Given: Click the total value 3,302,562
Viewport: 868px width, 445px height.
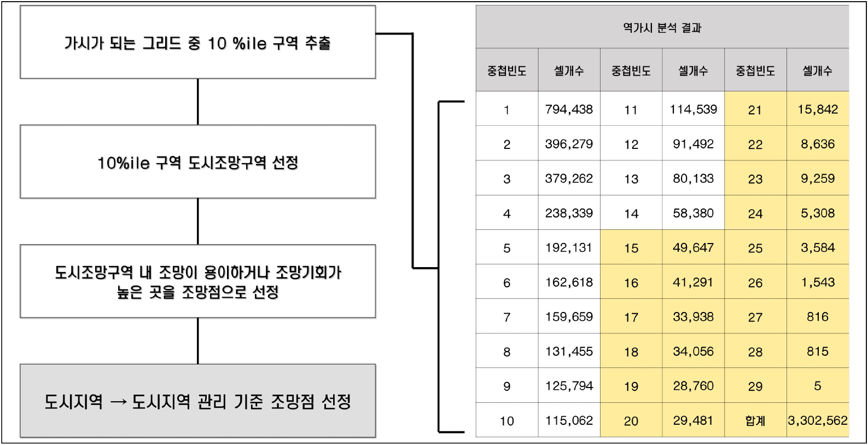Looking at the screenshot, I should pyautogui.click(x=818, y=420).
